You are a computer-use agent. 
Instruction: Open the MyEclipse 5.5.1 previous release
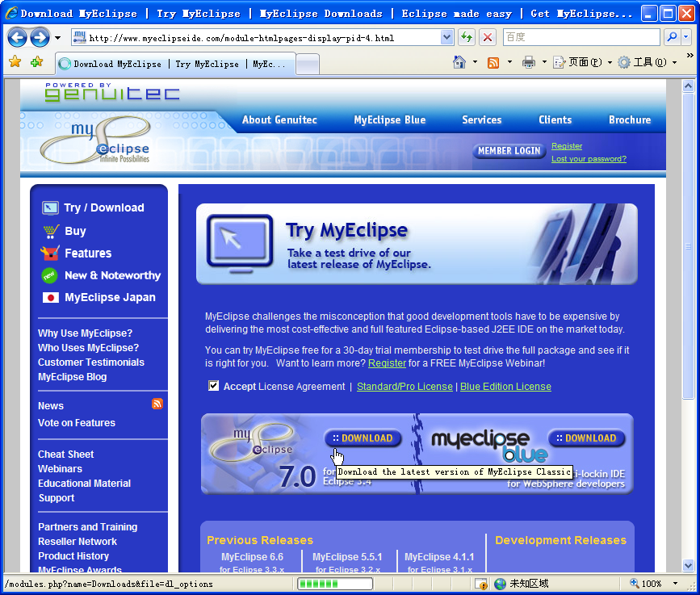point(347,557)
